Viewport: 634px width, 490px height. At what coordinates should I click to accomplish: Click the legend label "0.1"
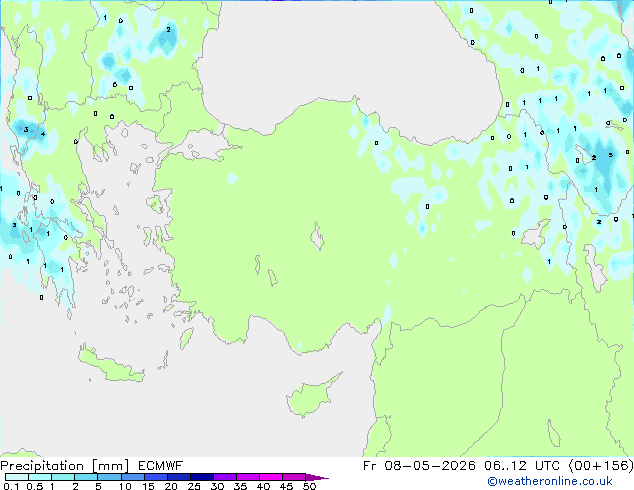tap(11, 486)
